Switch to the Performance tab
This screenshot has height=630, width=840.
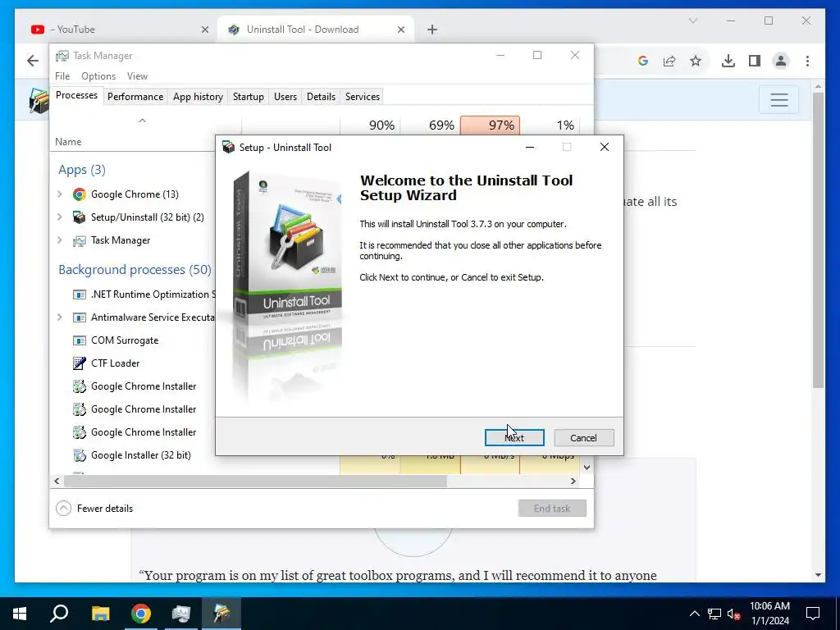click(135, 97)
